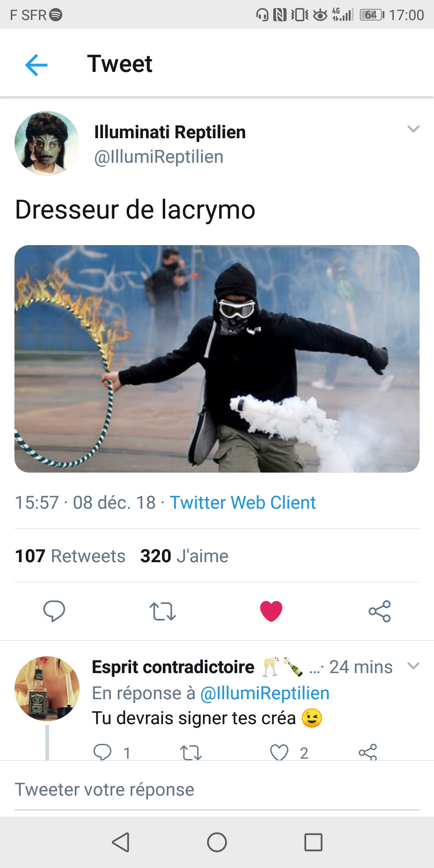The width and height of the screenshot is (434, 868).
Task: Share the main tweet via share icon
Action: click(380, 611)
